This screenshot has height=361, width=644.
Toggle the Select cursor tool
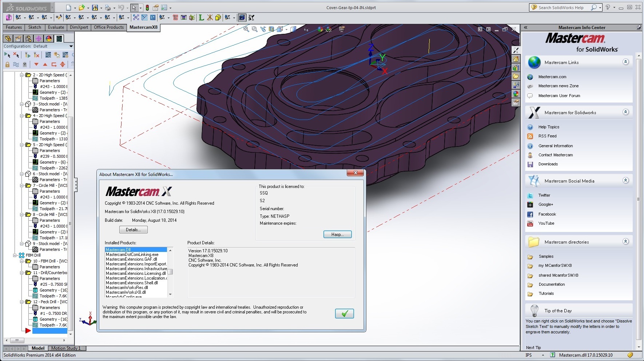tap(134, 7)
